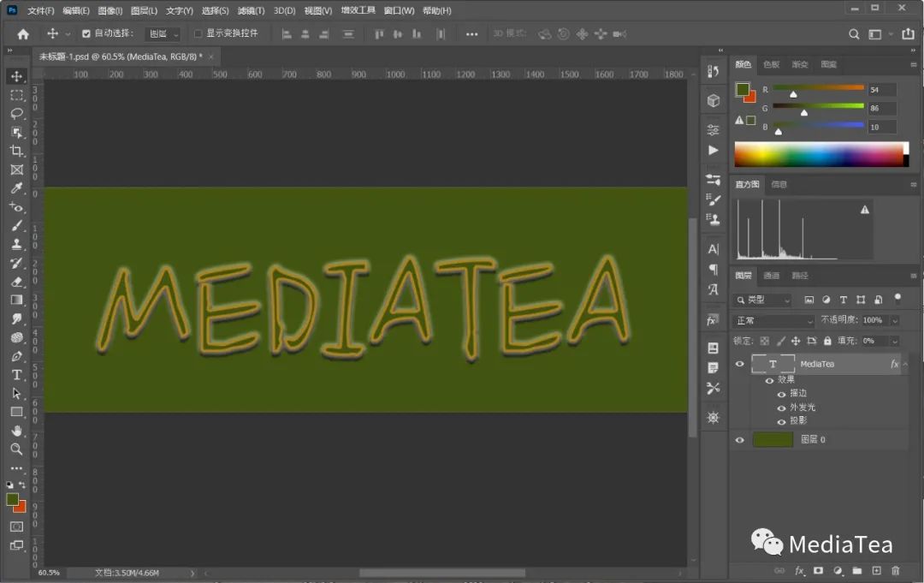Open the 窗口(W) menu
The image size is (924, 583).
(x=399, y=10)
